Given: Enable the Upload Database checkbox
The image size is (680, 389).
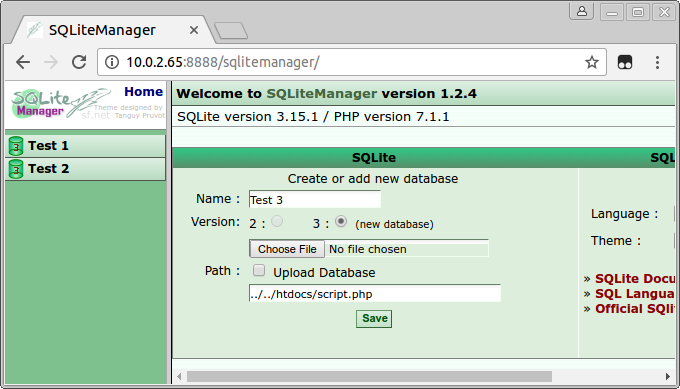Looking at the screenshot, I should 259,271.
